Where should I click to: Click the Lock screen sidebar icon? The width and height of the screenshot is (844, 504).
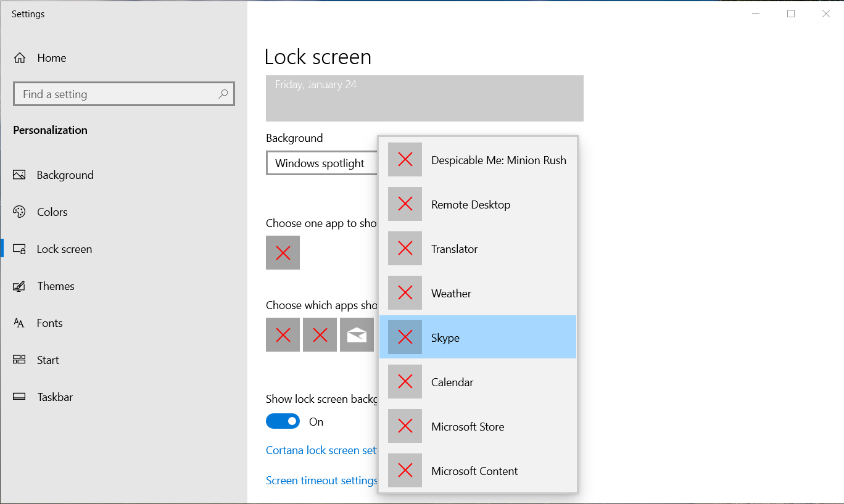point(19,249)
